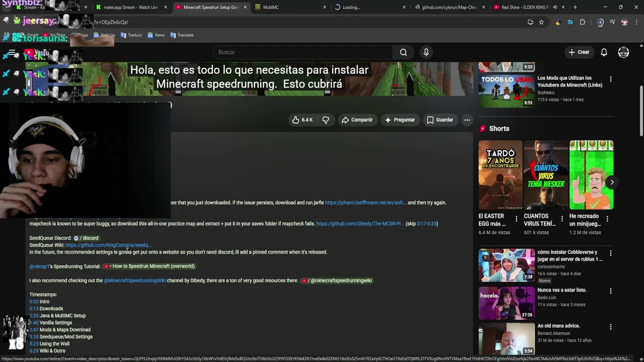Screen dimensions: 644x362
Task: Like the video (6.4 K)
Action: [302, 120]
